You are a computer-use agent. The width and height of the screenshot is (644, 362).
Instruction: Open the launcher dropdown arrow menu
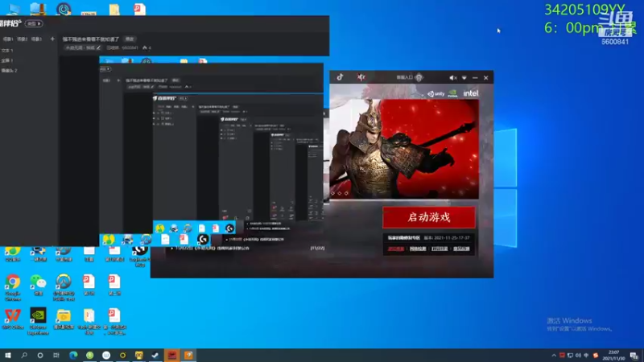[464, 77]
